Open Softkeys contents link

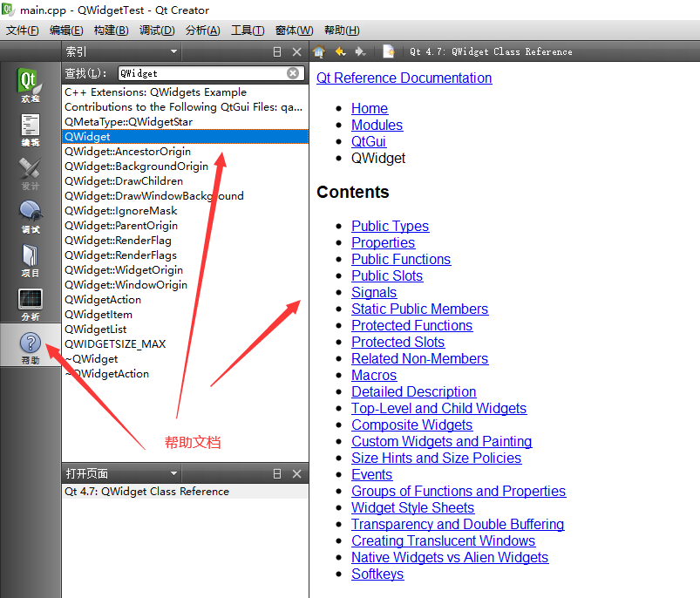[377, 574]
